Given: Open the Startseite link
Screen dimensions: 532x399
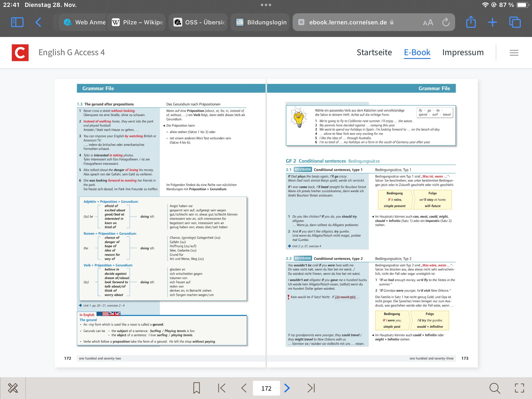Looking at the screenshot, I should point(374,52).
